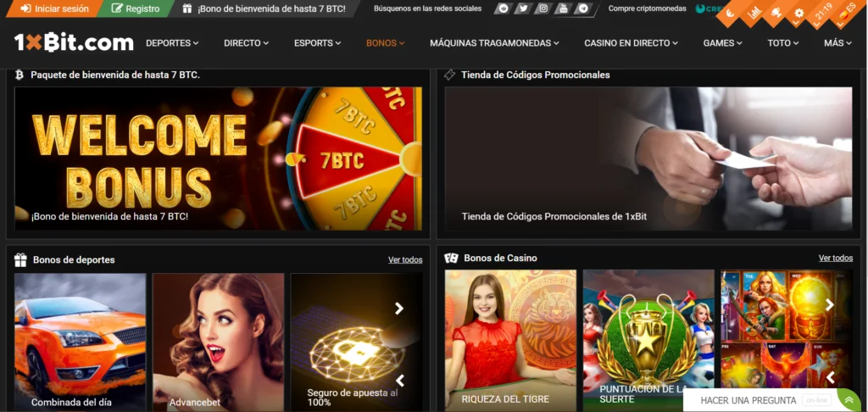868x412 pixels.
Task: Expand the Más menu
Action: (837, 42)
